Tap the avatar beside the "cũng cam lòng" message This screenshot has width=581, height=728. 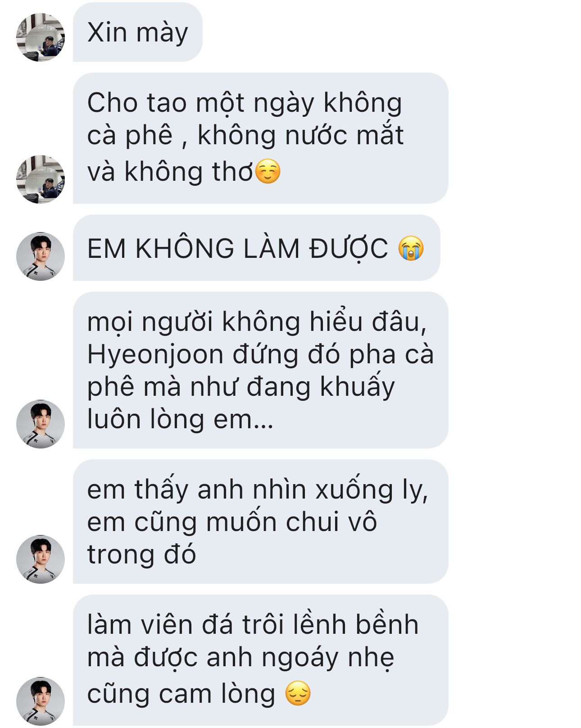point(41,701)
